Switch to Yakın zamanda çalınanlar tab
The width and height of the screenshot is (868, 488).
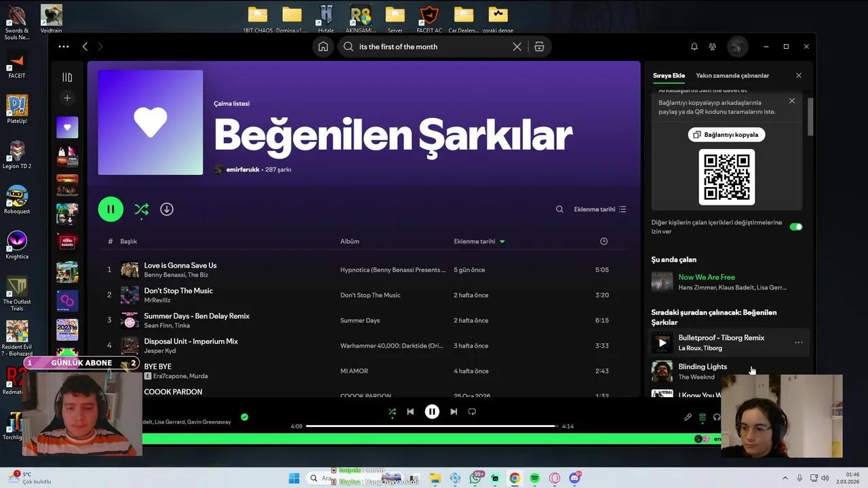pyautogui.click(x=732, y=76)
